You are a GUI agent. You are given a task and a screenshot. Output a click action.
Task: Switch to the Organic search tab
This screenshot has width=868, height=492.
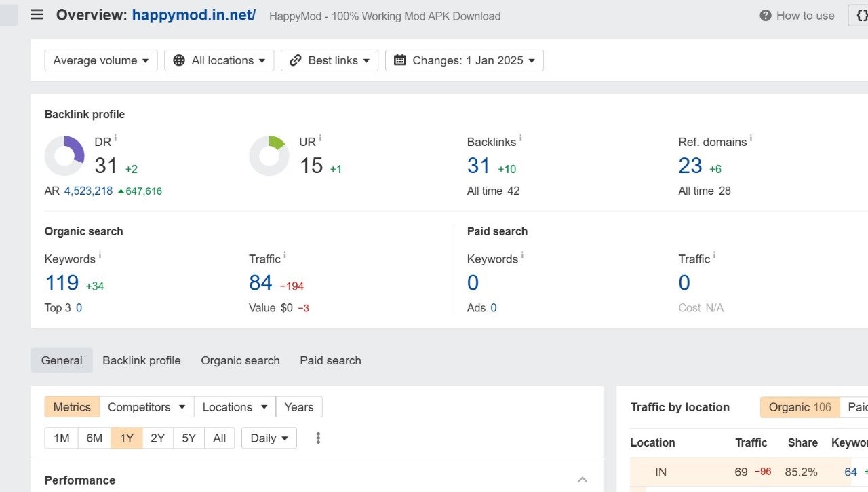click(x=240, y=360)
